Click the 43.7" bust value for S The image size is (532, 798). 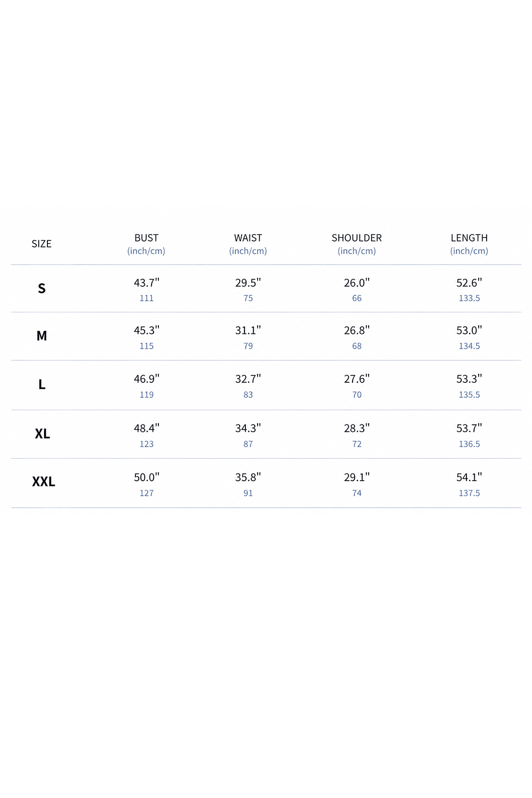pos(146,283)
